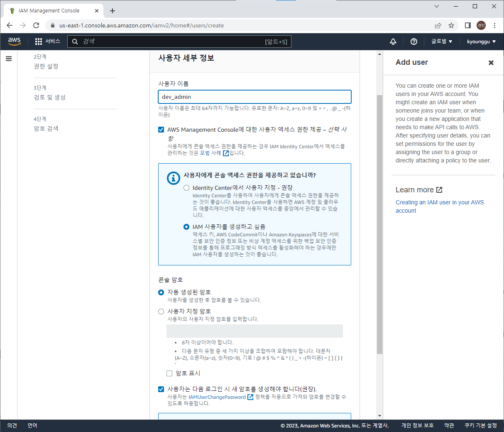This screenshot has height=432, width=504.
Task: Click the page vertical scrollbar thumb
Action: click(x=379, y=224)
